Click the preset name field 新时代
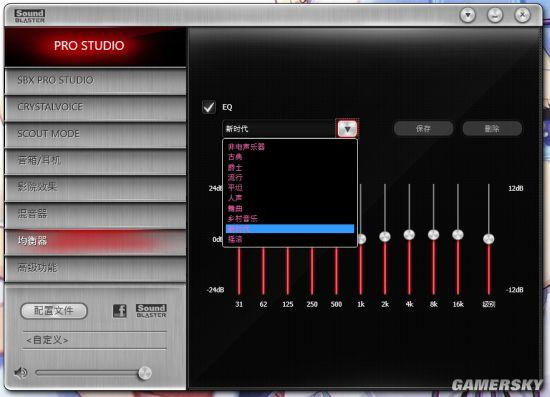The height and width of the screenshot is (397, 550). (279, 129)
